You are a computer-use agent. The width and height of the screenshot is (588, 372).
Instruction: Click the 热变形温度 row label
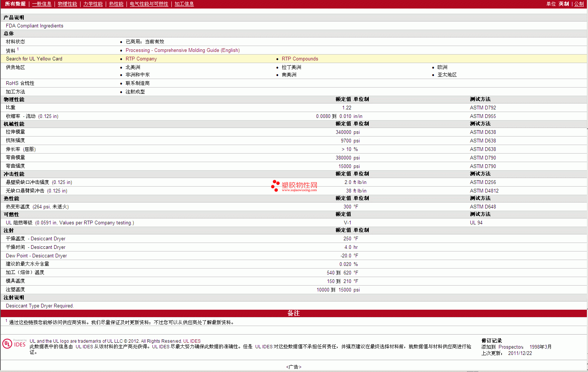[37, 207]
